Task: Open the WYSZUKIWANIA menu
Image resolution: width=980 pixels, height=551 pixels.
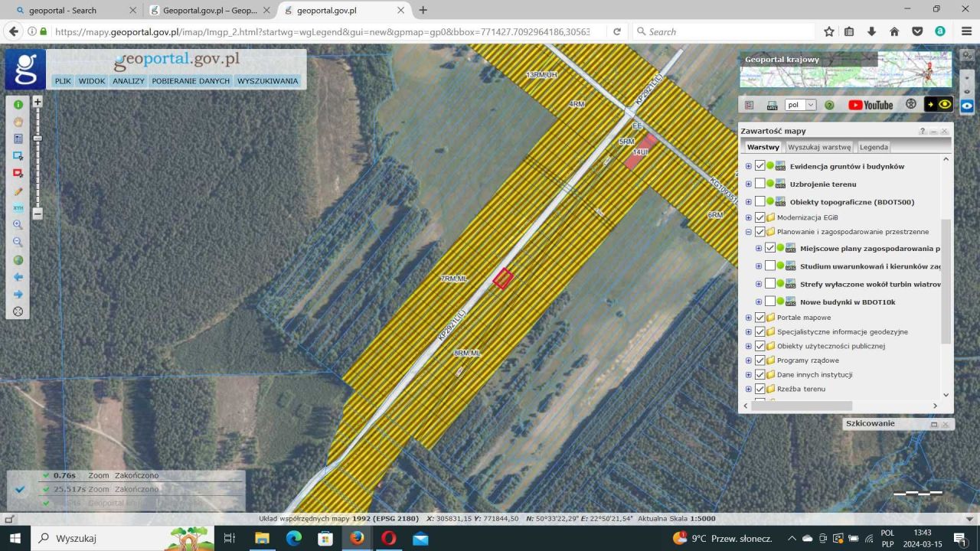Action: pyautogui.click(x=267, y=81)
